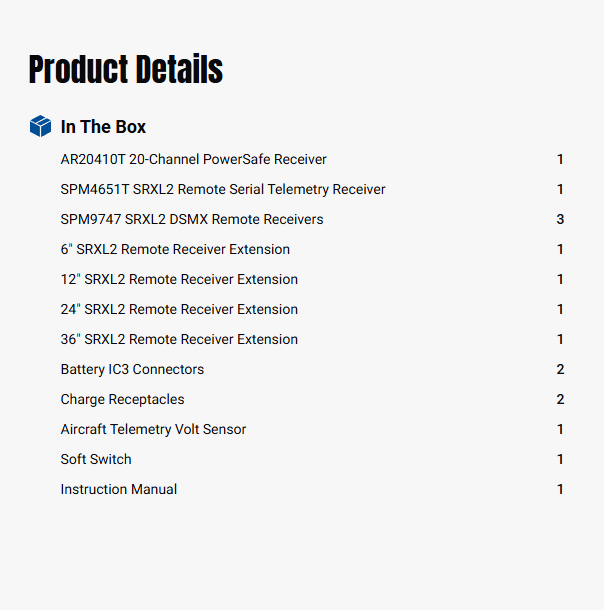The height and width of the screenshot is (610, 604).
Task: Click the 12" SRXL2 Remote Receiver Extension
Action: click(179, 279)
